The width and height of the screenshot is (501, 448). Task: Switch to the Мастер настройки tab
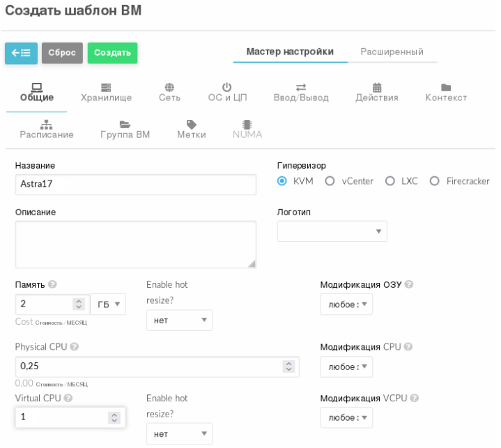point(290,52)
